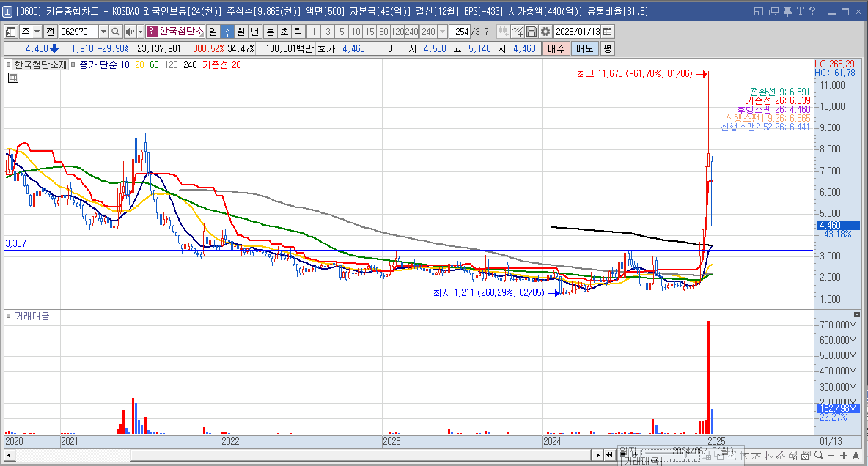Screen dimensions: 868x466
Task: Select tick period 틱
Action: pyautogui.click(x=298, y=32)
